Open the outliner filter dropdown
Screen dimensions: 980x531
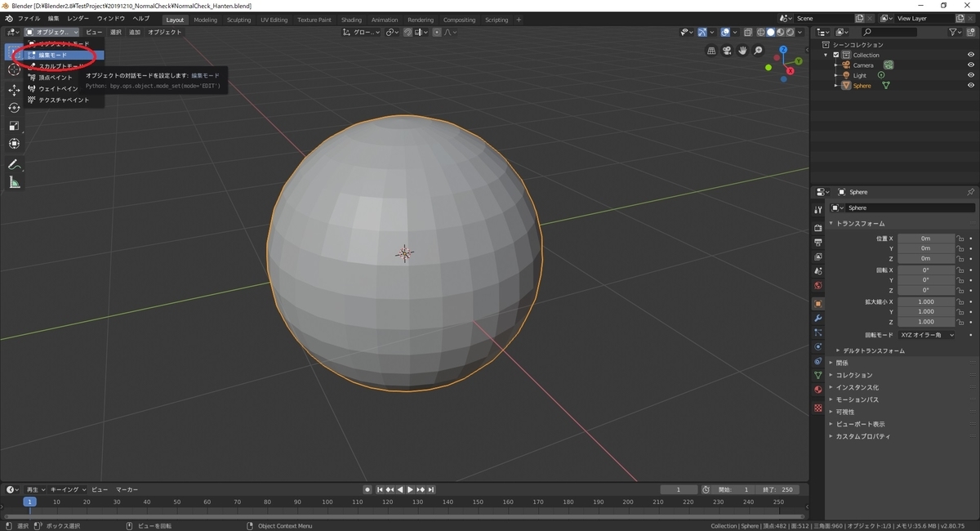[956, 32]
